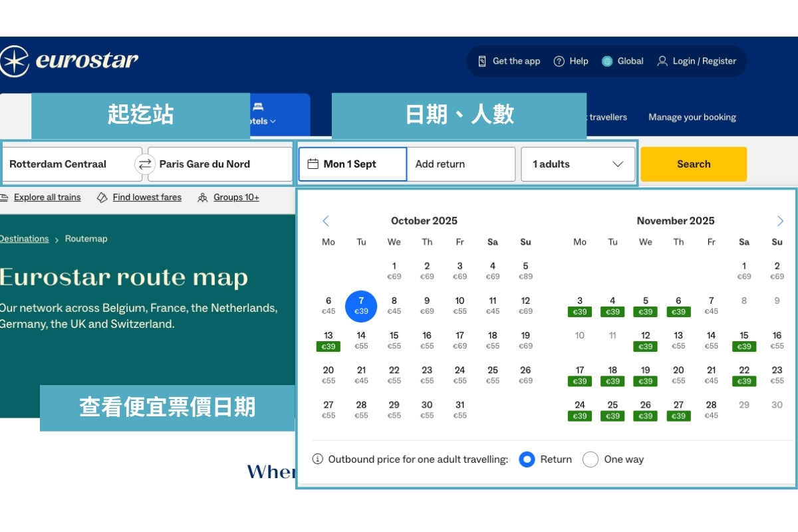Click Login / Register

(697, 61)
